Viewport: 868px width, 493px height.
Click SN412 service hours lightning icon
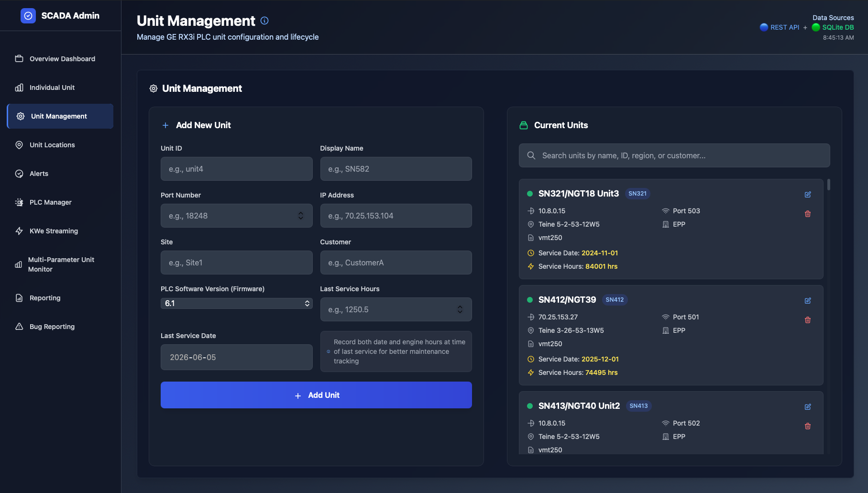[531, 372]
